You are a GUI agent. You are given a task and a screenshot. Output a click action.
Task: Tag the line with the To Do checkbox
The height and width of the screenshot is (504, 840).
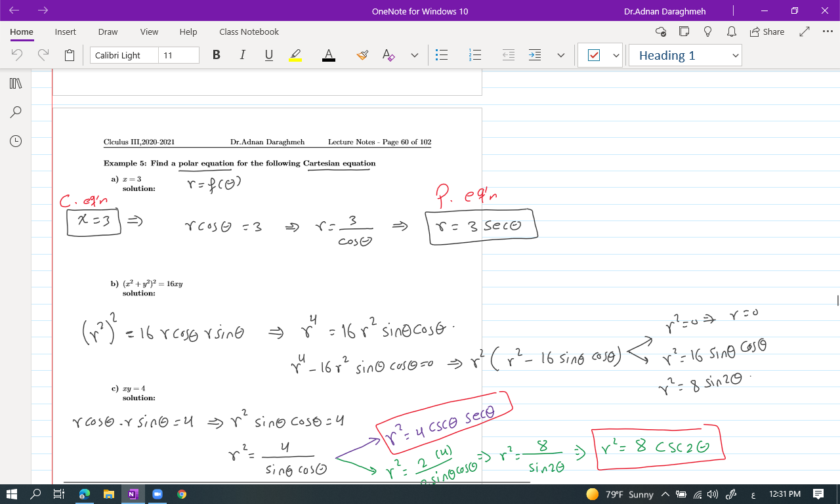pos(593,56)
